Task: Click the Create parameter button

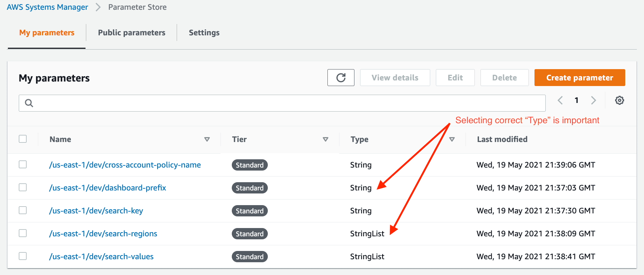Action: (579, 77)
